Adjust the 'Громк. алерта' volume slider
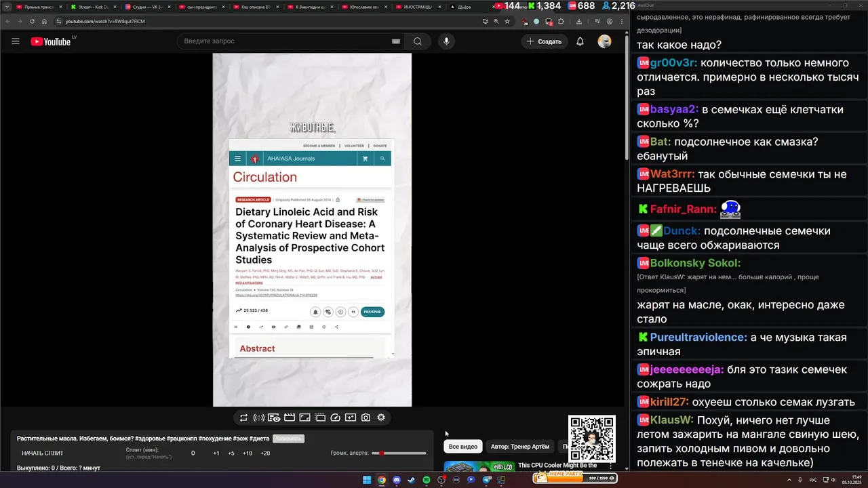 [x=399, y=453]
